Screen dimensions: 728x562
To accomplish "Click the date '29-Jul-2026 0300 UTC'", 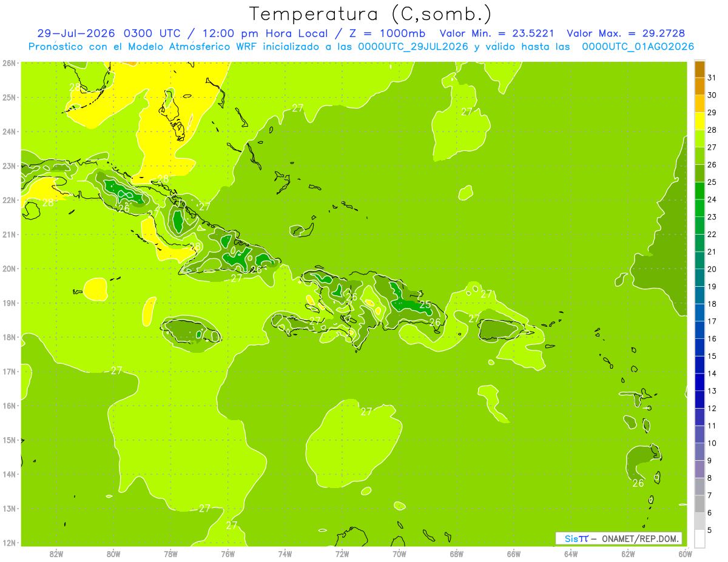I will 115,33.
